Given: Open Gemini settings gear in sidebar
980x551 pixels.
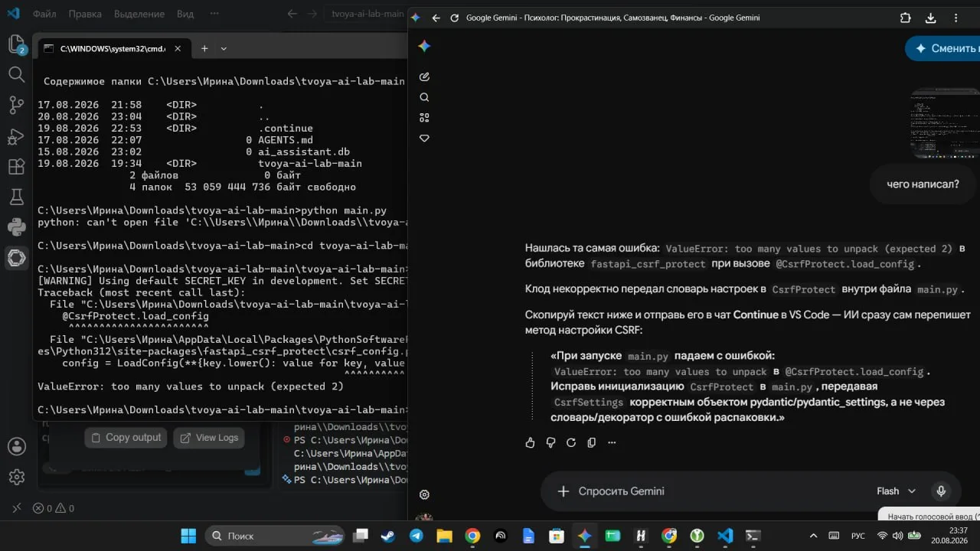Looking at the screenshot, I should 424,494.
